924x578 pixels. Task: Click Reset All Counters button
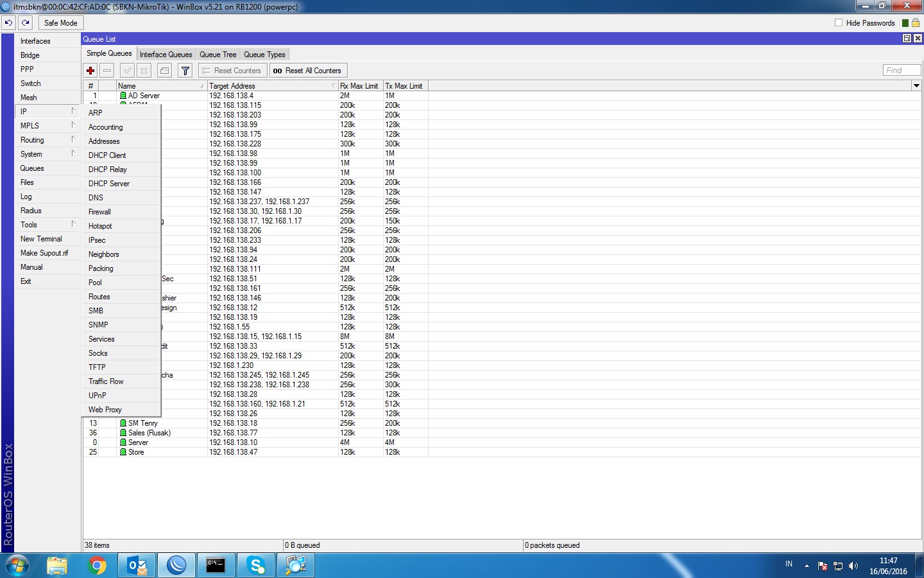click(x=307, y=71)
